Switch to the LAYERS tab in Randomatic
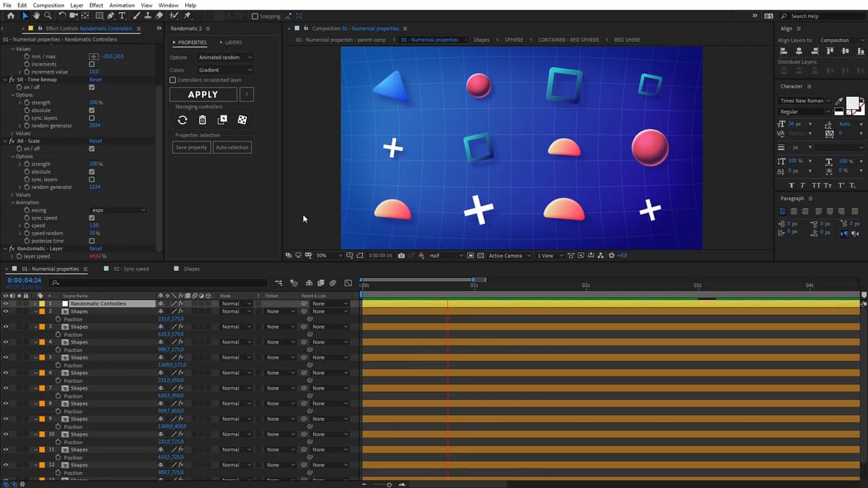 click(233, 42)
